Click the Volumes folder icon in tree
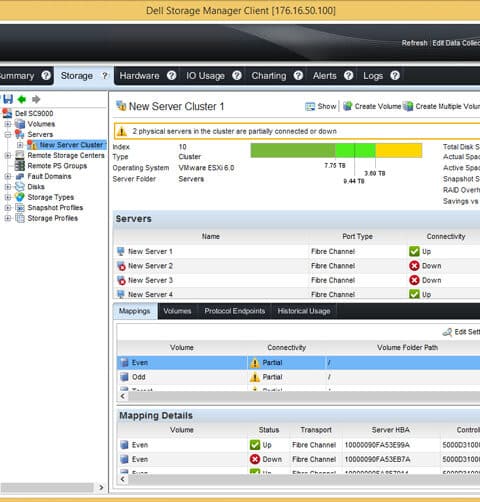 pyautogui.click(x=20, y=124)
